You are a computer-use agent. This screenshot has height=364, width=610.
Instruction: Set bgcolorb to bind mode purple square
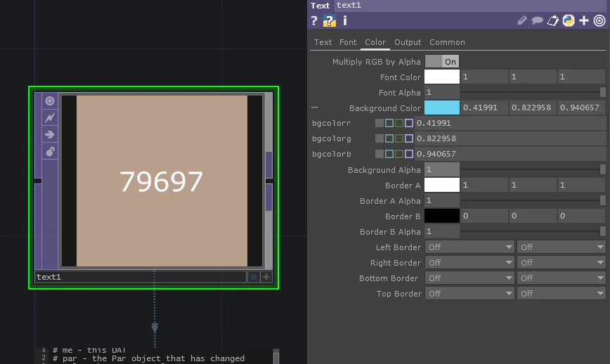click(x=408, y=154)
